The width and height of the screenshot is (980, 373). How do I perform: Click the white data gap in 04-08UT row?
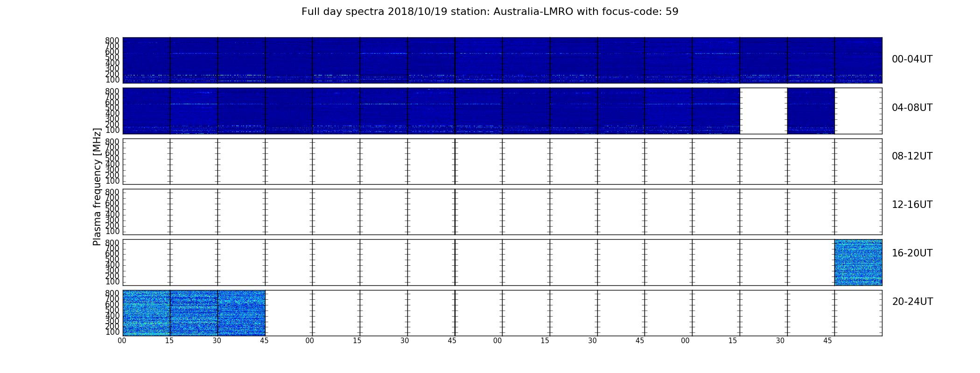(x=763, y=111)
